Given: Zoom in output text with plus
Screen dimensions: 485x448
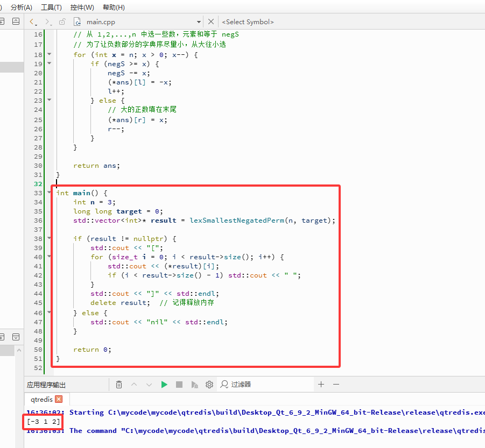Looking at the screenshot, I should (321, 384).
